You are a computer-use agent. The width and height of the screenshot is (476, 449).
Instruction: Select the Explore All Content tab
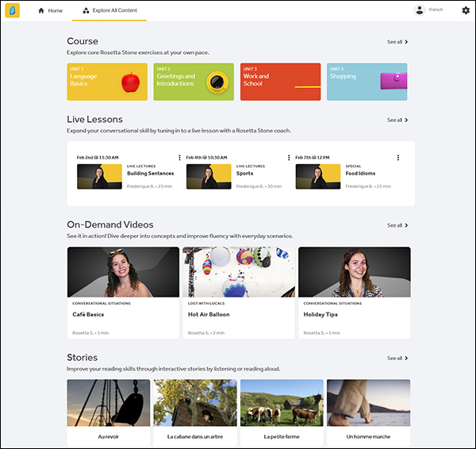click(x=109, y=10)
